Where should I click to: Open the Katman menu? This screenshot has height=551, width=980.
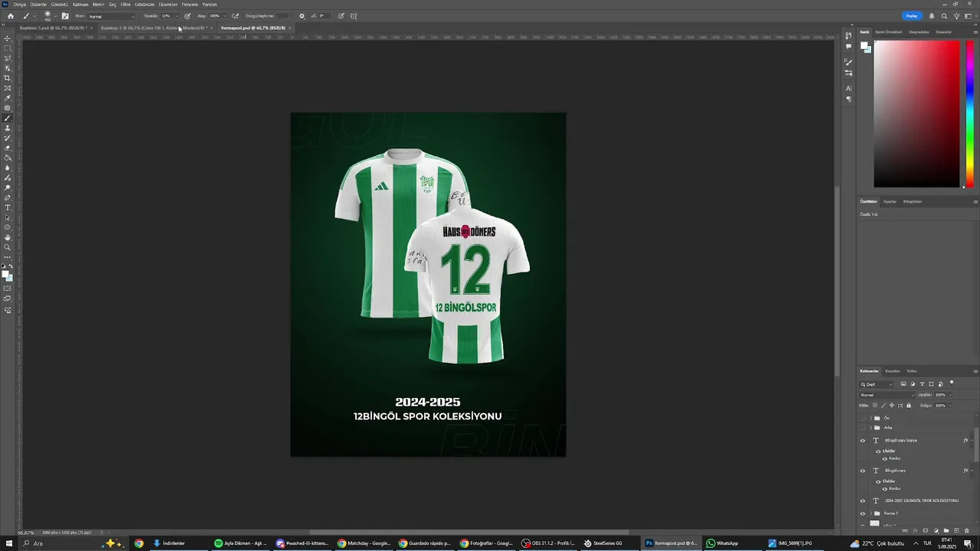pos(80,5)
